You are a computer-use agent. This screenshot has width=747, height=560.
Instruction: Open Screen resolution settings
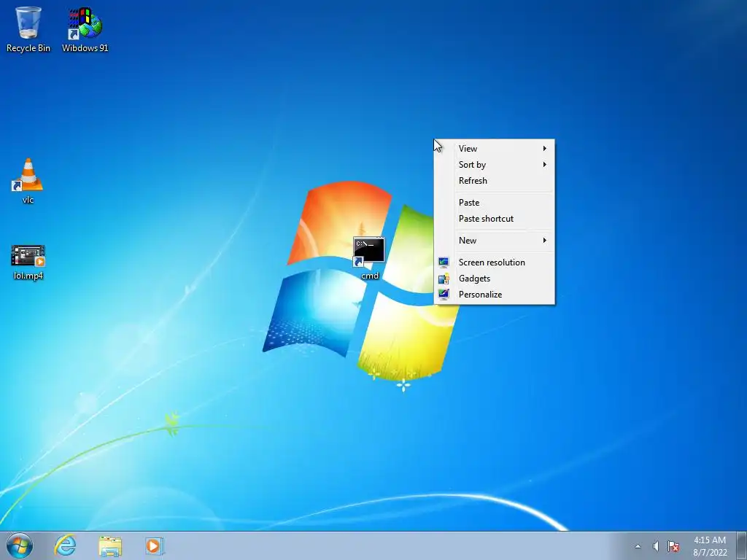494,262
